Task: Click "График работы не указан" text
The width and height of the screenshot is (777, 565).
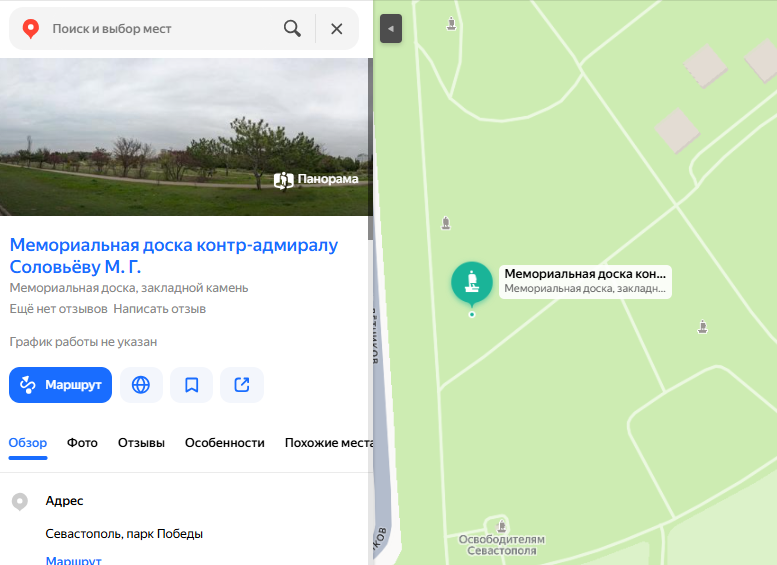Action: click(83, 342)
